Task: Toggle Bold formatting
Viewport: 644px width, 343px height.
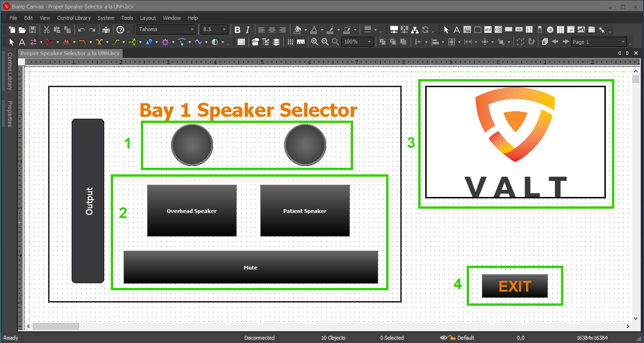Action: click(x=237, y=30)
